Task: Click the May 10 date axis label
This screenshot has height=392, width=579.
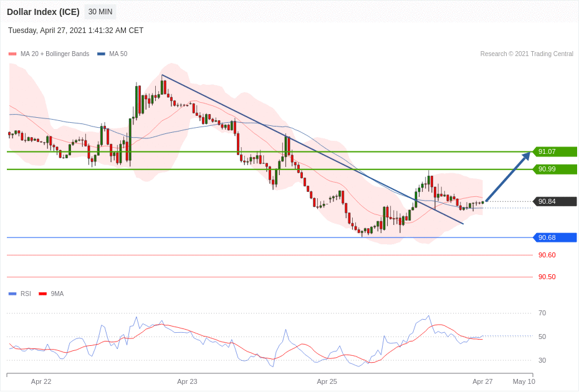Action: [x=524, y=381]
